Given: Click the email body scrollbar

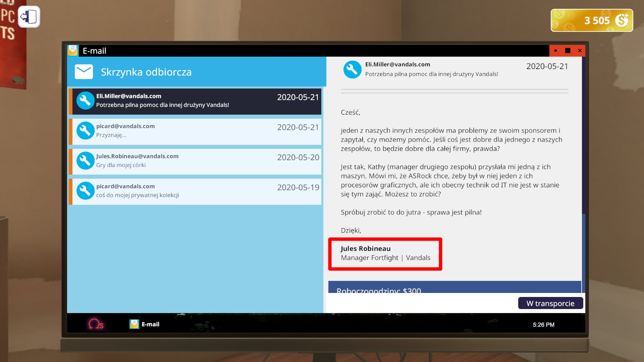Looking at the screenshot, I should point(583,134).
